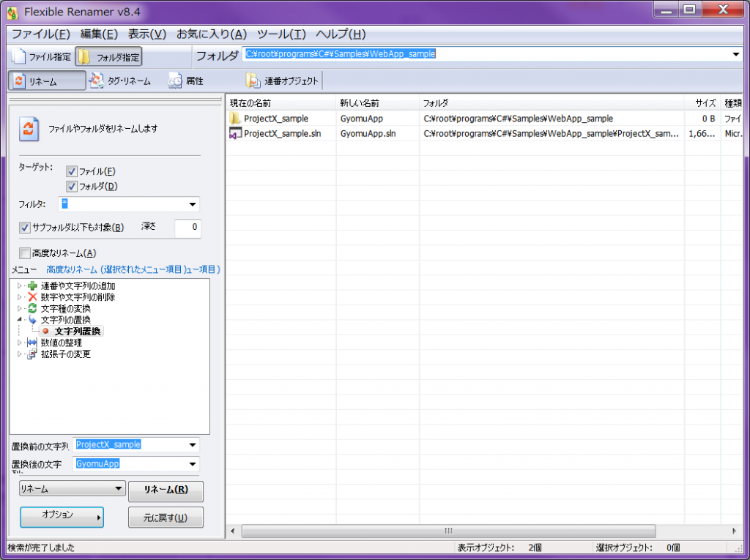
Task: Expand the 数値の整理 tree node
Action: click(19, 343)
